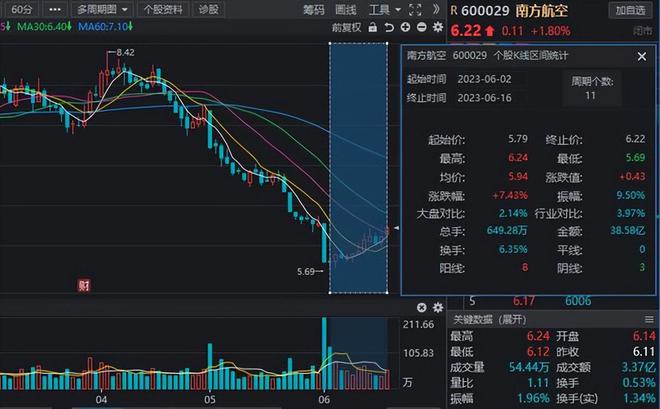The image size is (660, 409).
Task: Expand the 工具 tools dropdown
Action: tap(384, 9)
